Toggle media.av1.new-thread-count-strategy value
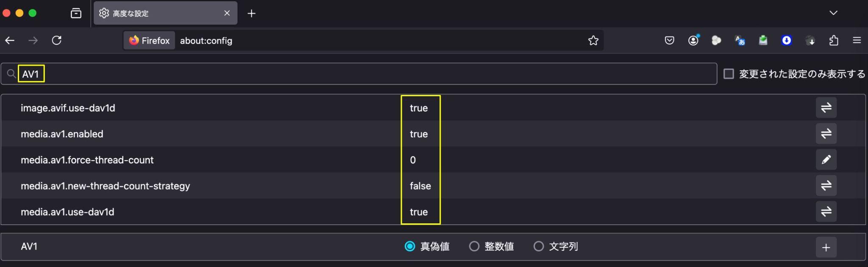 point(826,186)
